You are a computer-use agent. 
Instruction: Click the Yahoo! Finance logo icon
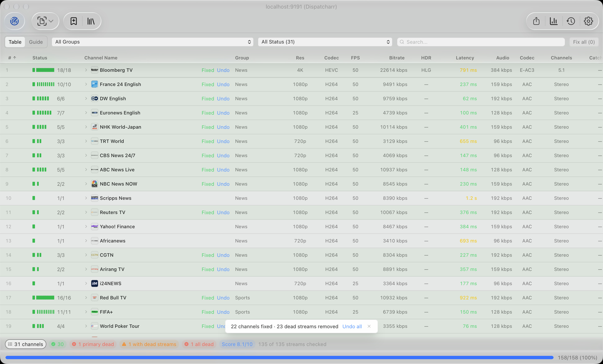94,226
